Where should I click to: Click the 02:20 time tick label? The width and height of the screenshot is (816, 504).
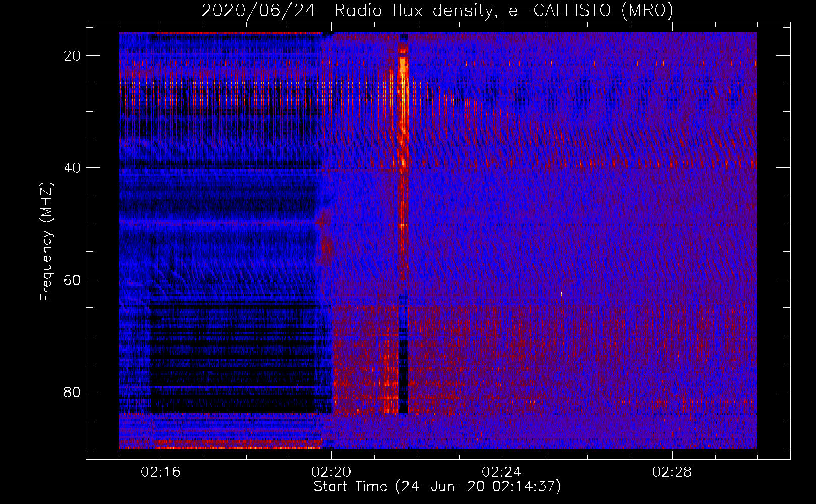(331, 472)
